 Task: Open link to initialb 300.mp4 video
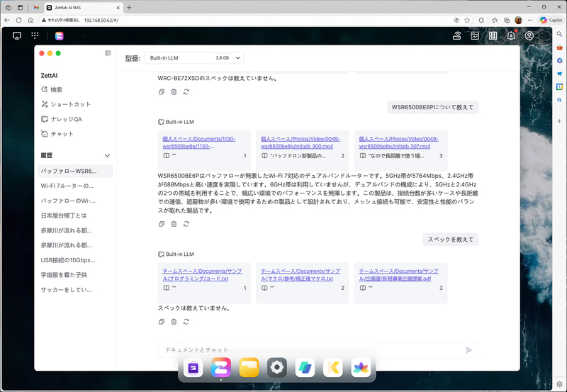300,142
